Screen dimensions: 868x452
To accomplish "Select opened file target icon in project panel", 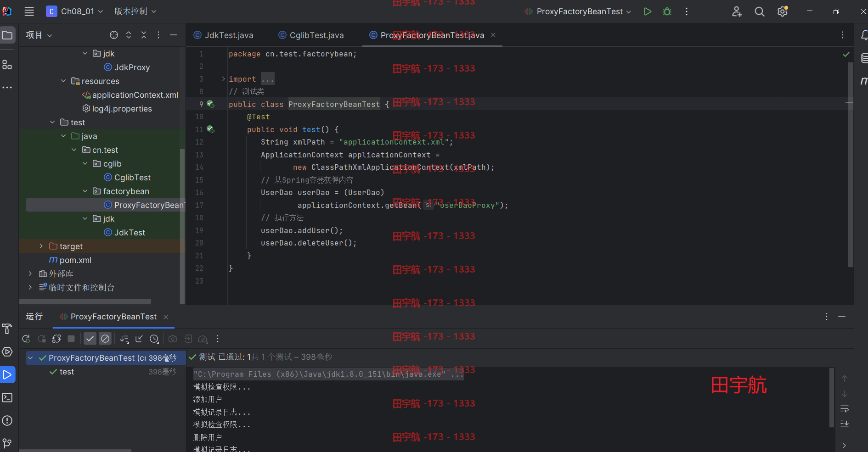I will pyautogui.click(x=114, y=35).
